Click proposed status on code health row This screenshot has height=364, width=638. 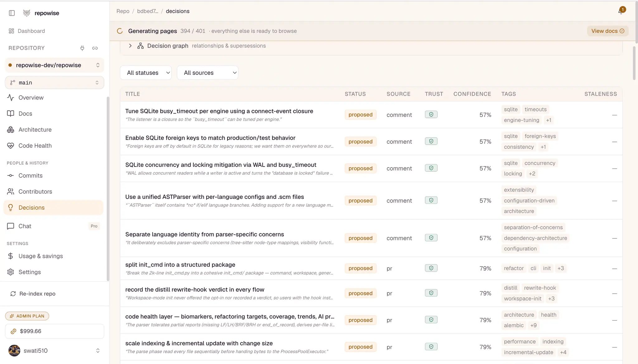pyautogui.click(x=360, y=320)
